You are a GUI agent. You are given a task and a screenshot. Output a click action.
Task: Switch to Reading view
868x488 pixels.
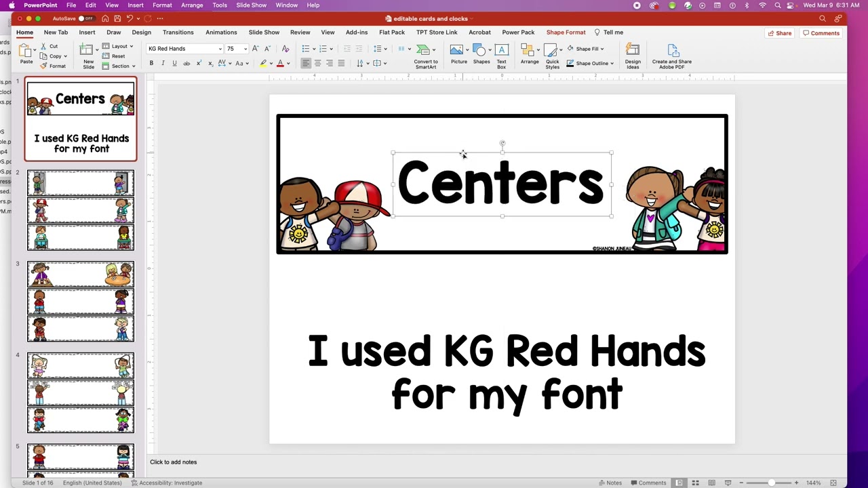click(x=711, y=483)
